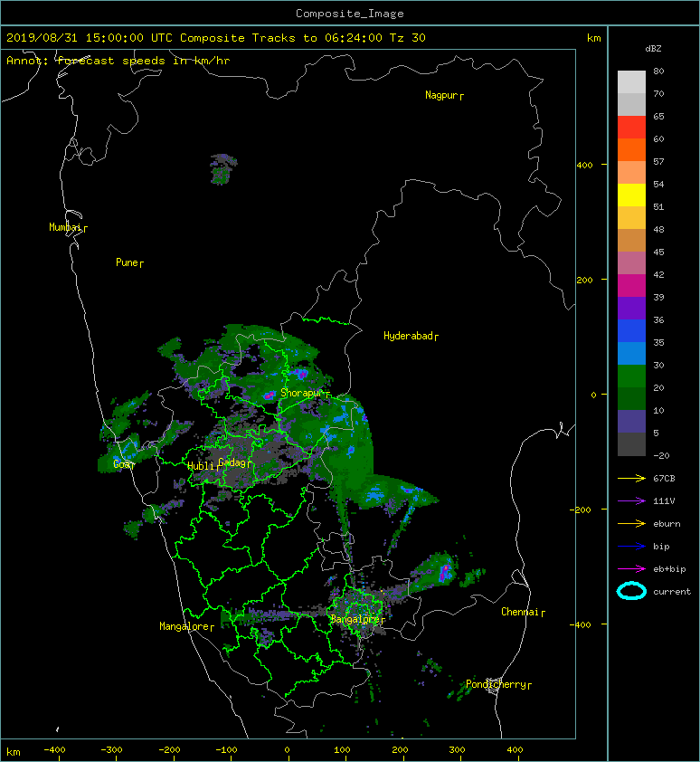Click the km unit label at bottom left
The image size is (700, 762).
pyautogui.click(x=14, y=752)
